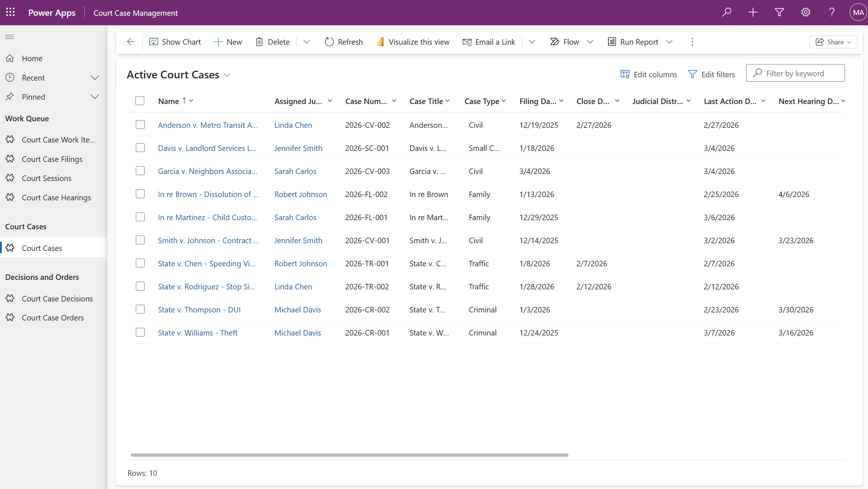Open Smith v. Johnson - Contract case link
This screenshot has height=489, width=868.
pyautogui.click(x=208, y=240)
